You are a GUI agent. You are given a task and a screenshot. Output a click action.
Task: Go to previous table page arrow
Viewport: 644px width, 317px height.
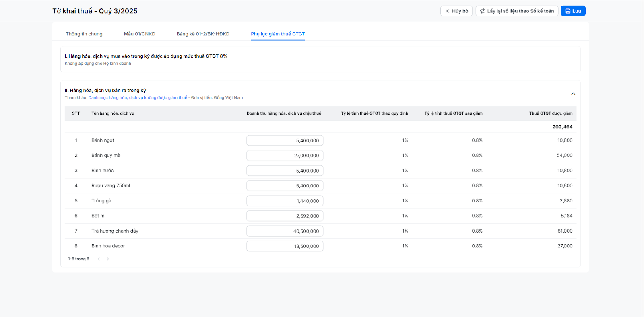[x=99, y=259]
